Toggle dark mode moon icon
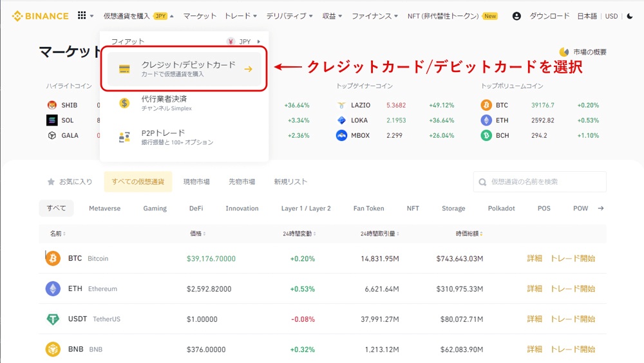The image size is (644, 363). point(630,16)
